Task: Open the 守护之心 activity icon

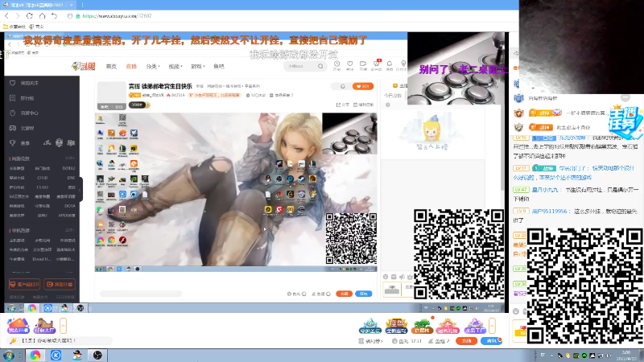Action: (x=370, y=326)
